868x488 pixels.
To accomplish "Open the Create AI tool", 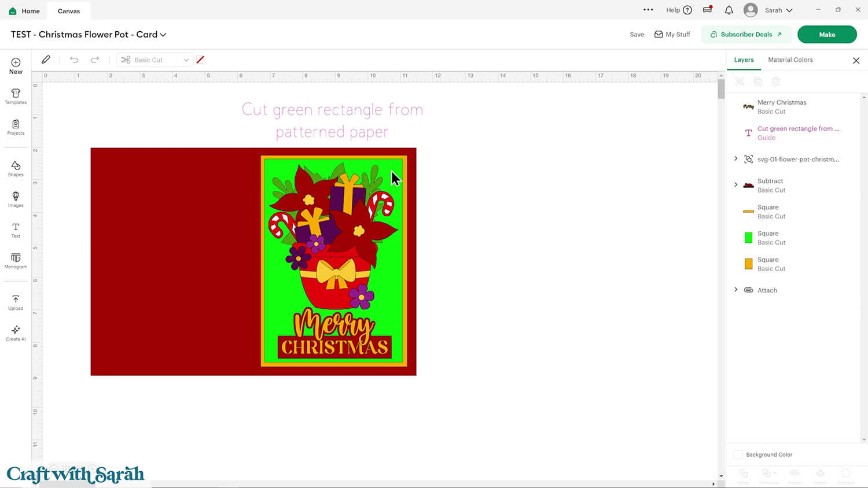I will (x=16, y=333).
